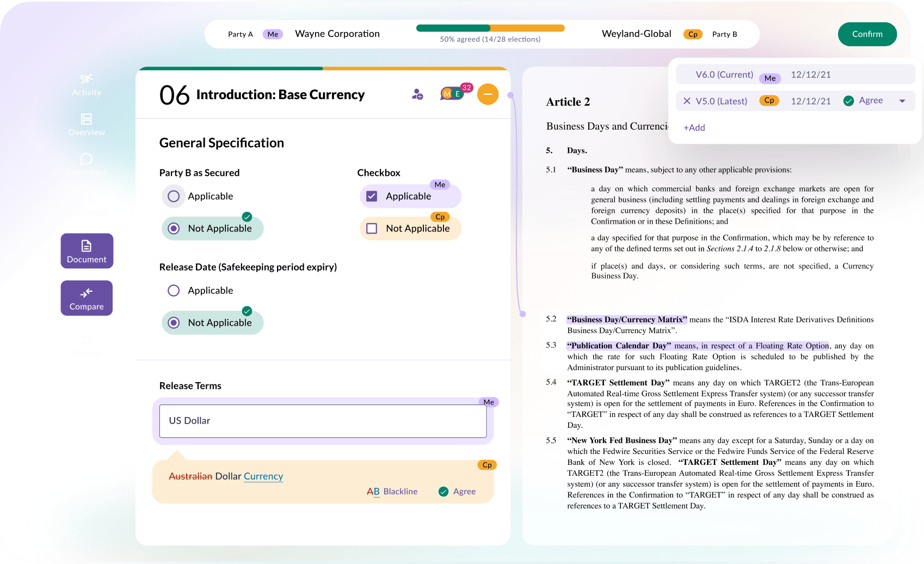Click the Confirm button
Screen dimensions: 924x564
click(x=867, y=34)
